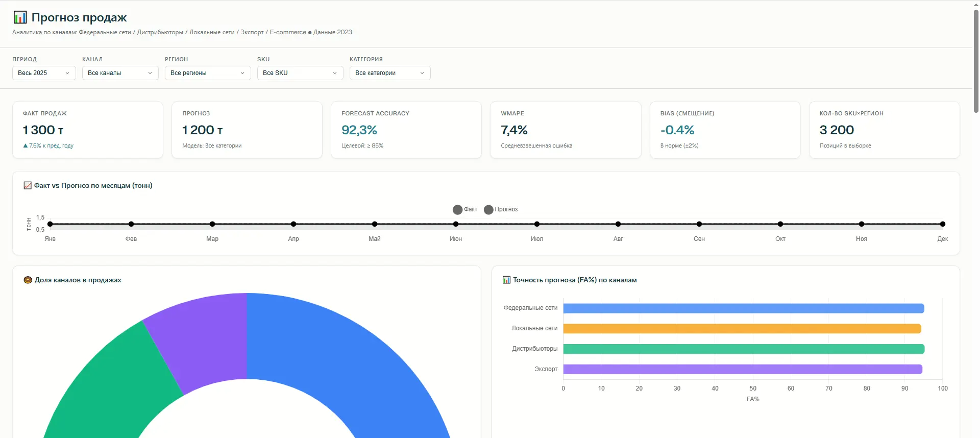Open the Канал dropdown showing Все каналы
The width and height of the screenshot is (980, 438).
tap(120, 73)
